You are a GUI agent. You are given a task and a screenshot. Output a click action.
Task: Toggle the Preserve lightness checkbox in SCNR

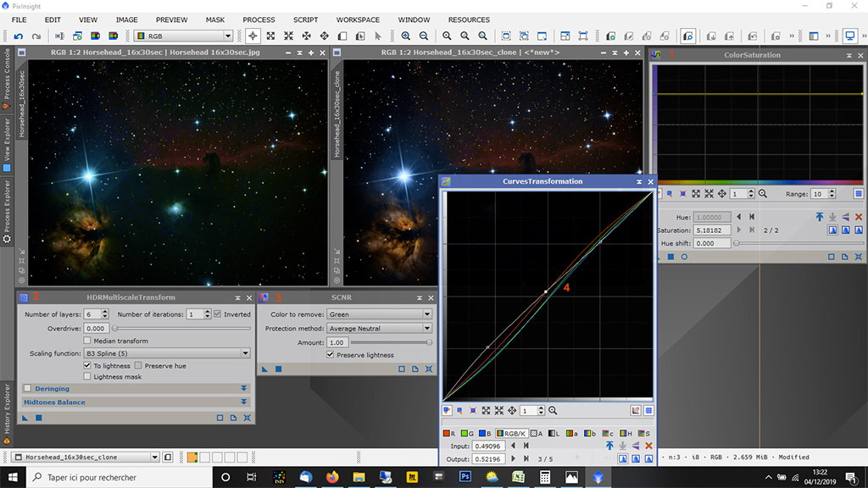coord(331,355)
